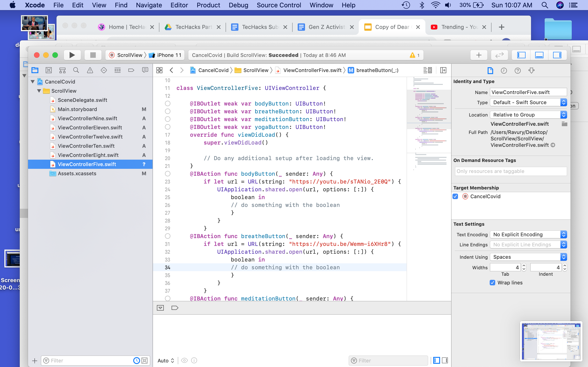Open the Quick Help inspector
Viewport: 588px width, 367px height.
pyautogui.click(x=517, y=71)
